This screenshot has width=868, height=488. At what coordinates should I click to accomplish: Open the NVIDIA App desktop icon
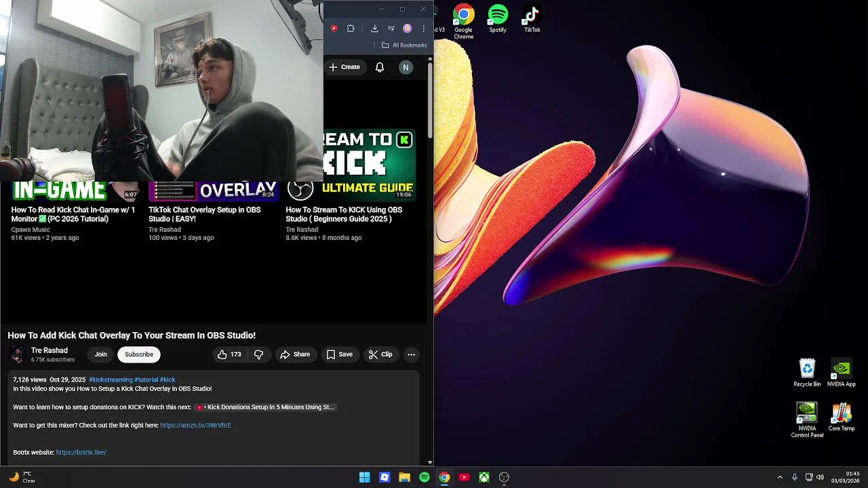841,373
